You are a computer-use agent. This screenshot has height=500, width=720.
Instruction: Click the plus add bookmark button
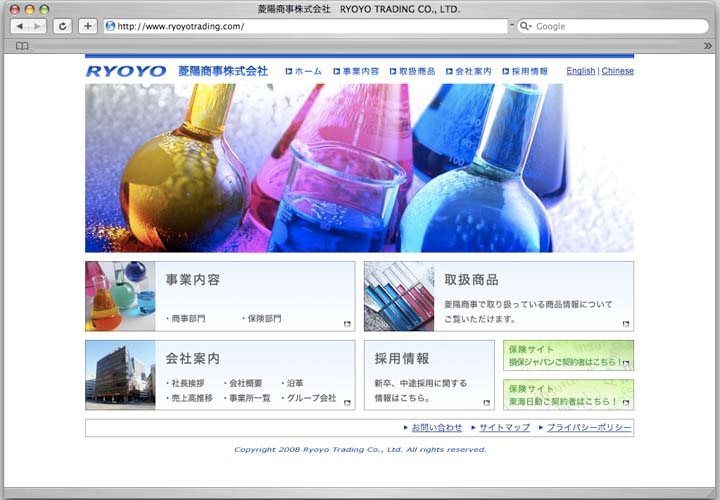point(88,26)
